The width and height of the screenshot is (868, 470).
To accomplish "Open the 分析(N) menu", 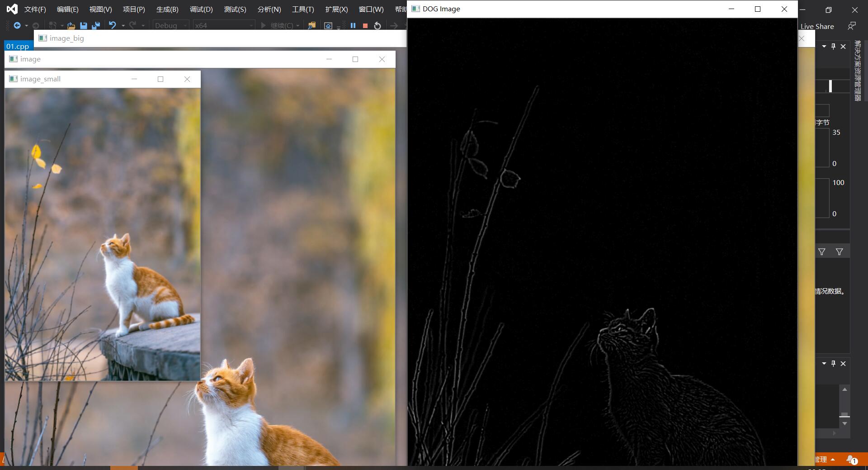I will click(x=269, y=9).
